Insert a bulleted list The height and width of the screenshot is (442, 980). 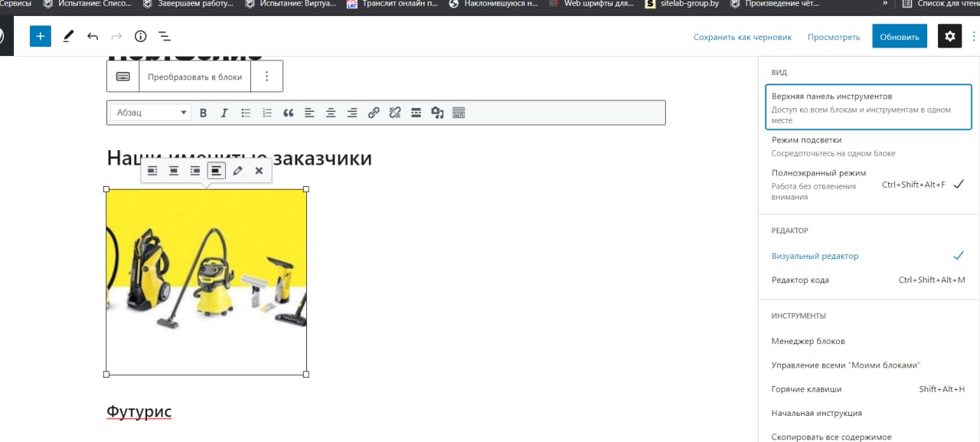[x=246, y=113]
